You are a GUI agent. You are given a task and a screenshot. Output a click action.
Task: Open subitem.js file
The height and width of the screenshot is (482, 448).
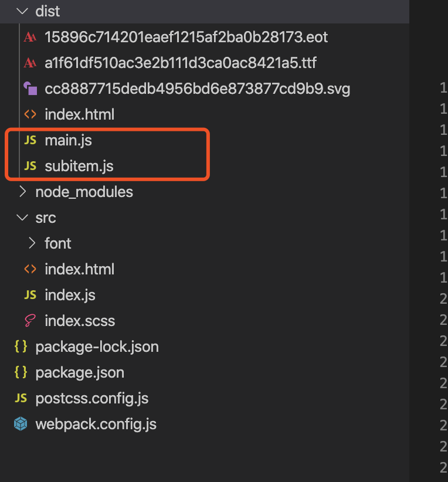point(79,167)
